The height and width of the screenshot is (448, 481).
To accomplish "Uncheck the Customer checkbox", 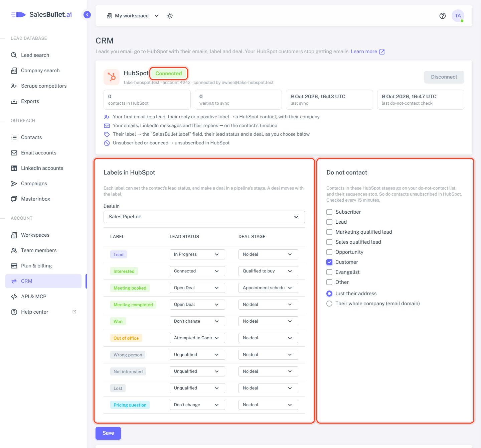I will pos(329,262).
